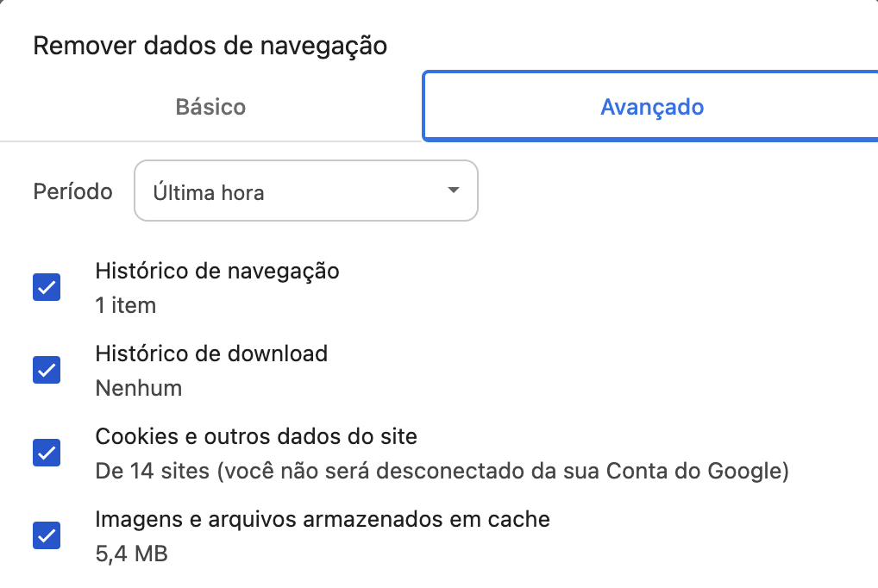This screenshot has height=588, width=878.
Task: Click the Histórico de download label
Action: click(x=211, y=353)
